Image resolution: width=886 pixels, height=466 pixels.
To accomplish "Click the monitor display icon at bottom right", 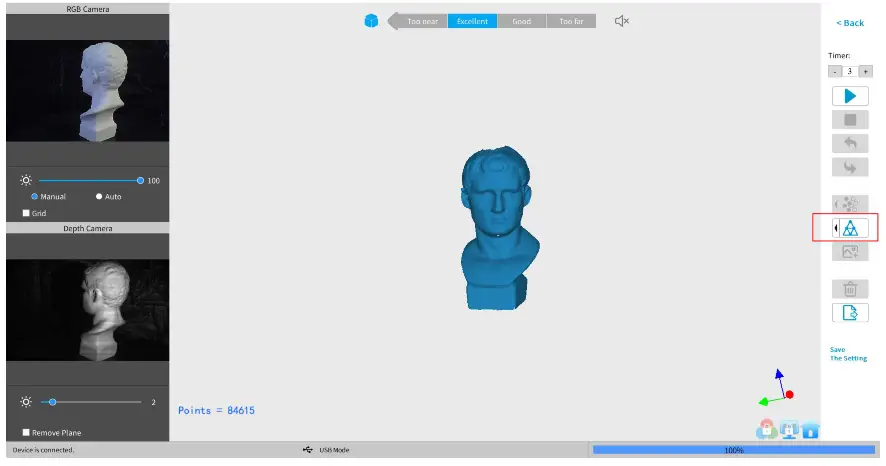I will 789,430.
